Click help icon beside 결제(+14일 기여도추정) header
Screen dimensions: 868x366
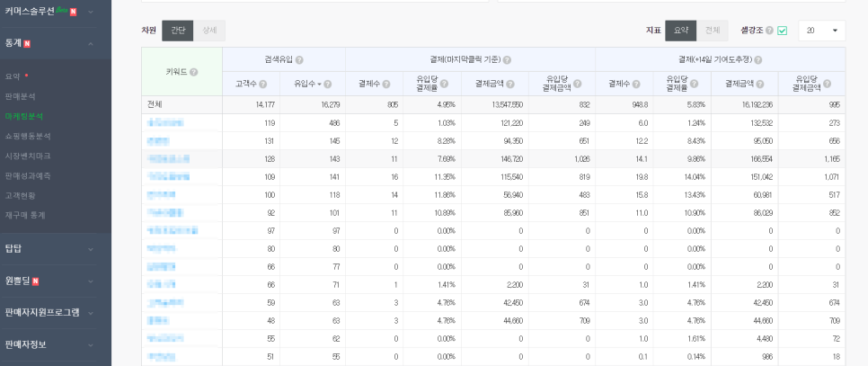click(x=757, y=59)
